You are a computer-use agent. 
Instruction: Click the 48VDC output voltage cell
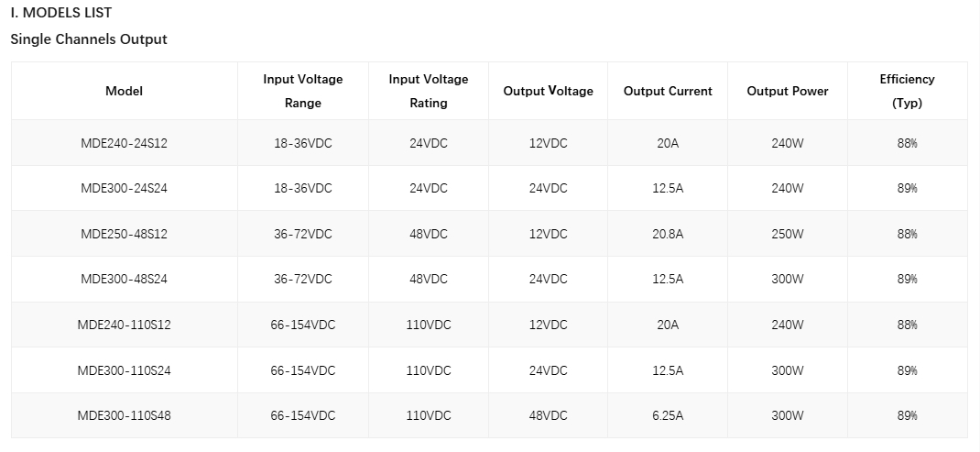coord(548,415)
